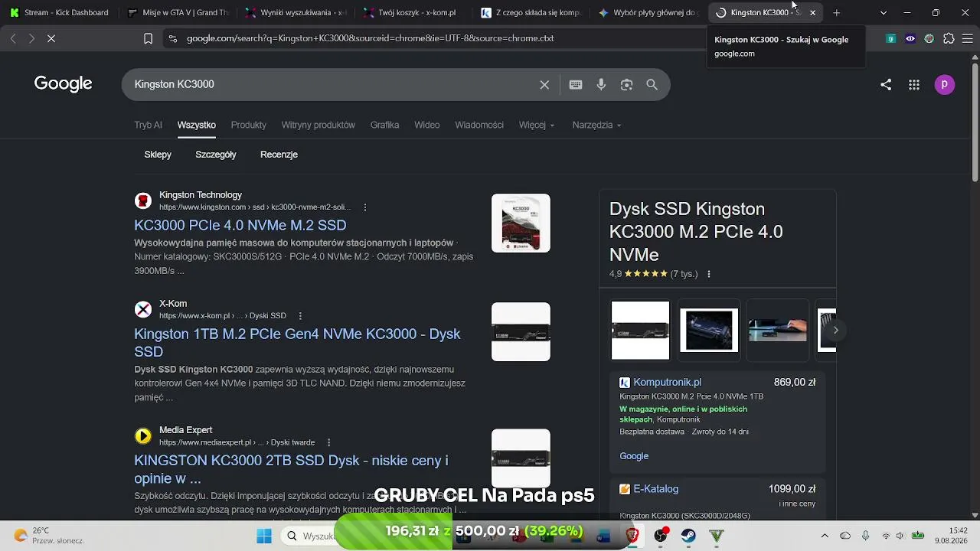980x551 pixels.
Task: Show next product images with the arrow
Action: (x=835, y=330)
